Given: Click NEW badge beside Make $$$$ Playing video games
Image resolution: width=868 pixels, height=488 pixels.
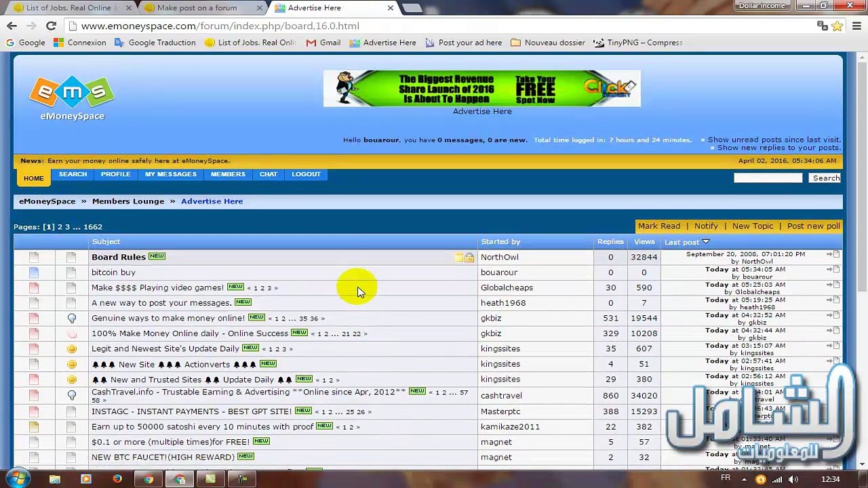Looking at the screenshot, I should (235, 287).
